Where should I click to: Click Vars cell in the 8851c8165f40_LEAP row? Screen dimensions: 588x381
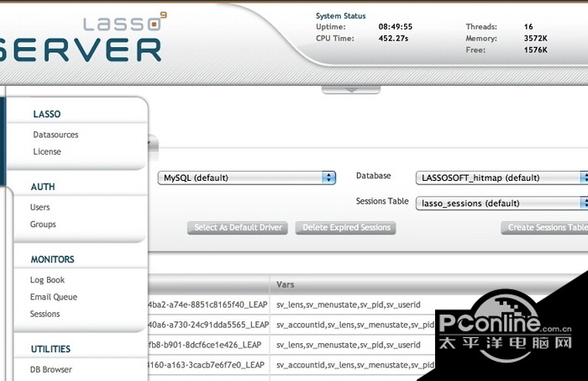point(349,304)
